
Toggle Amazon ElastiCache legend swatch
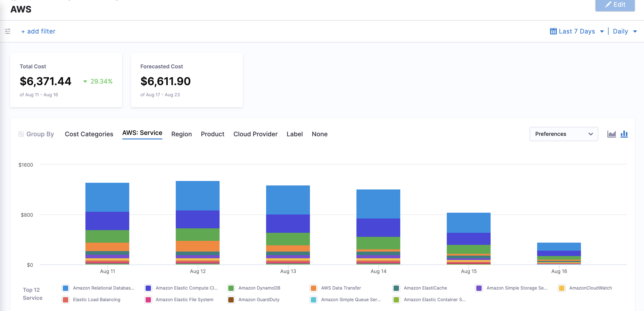[396, 288]
